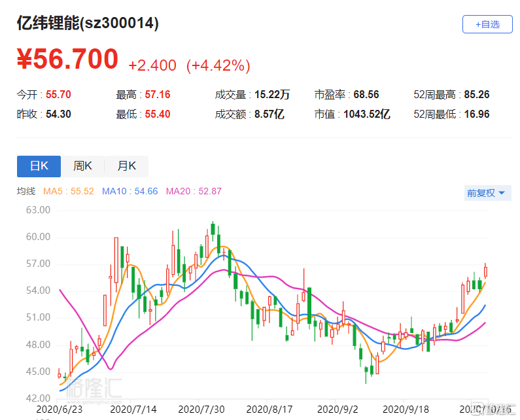The height and width of the screenshot is (420, 520).
Task: Click the 2020/7/30 date axis label
Action: point(201,410)
